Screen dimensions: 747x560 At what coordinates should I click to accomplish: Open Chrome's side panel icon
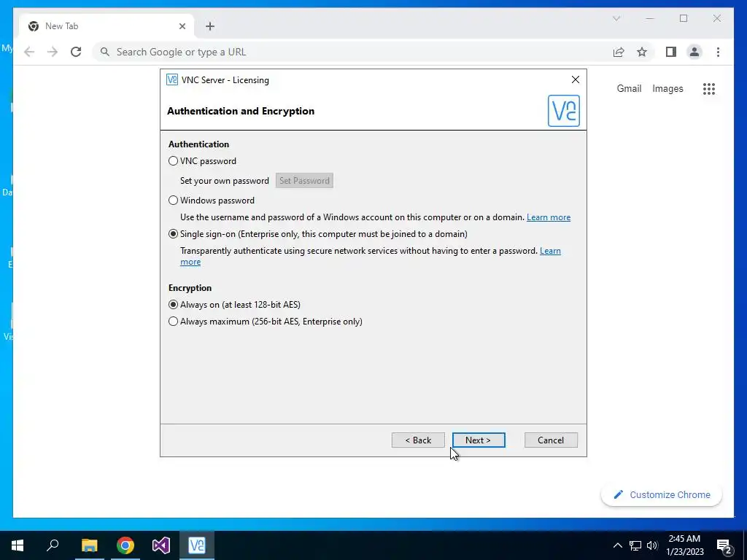pos(671,52)
